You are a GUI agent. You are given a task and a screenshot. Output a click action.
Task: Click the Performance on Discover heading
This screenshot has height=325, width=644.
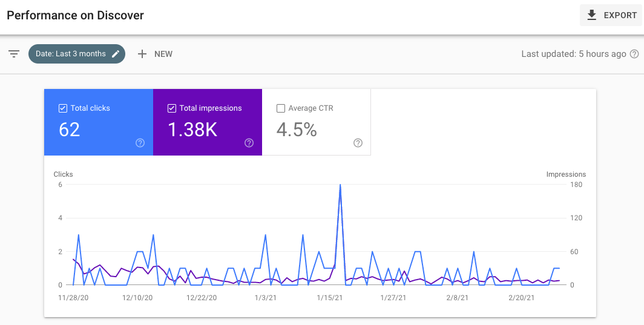click(76, 15)
